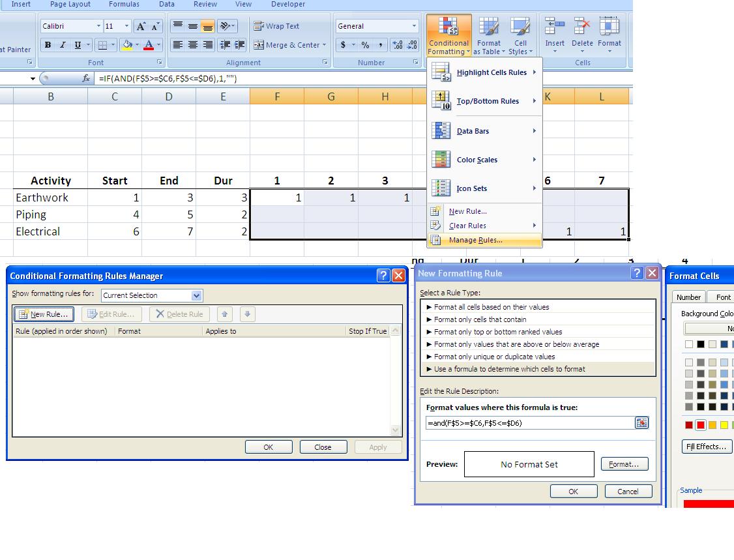734x560 pixels.
Task: Toggle Italic formatting in Font group
Action: (63, 45)
